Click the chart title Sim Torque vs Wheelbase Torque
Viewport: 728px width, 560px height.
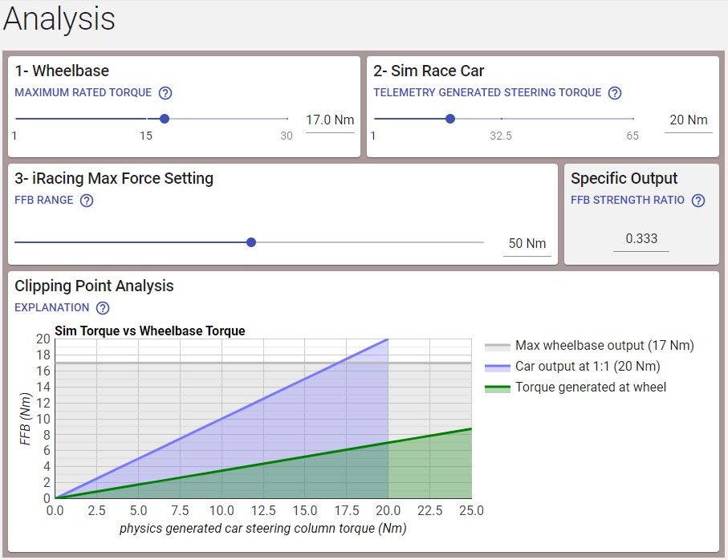click(150, 331)
